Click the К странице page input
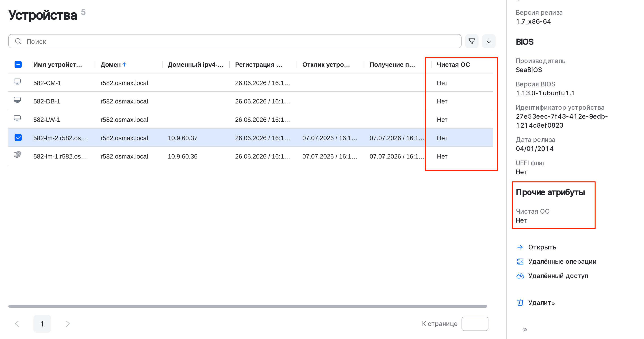 475,324
